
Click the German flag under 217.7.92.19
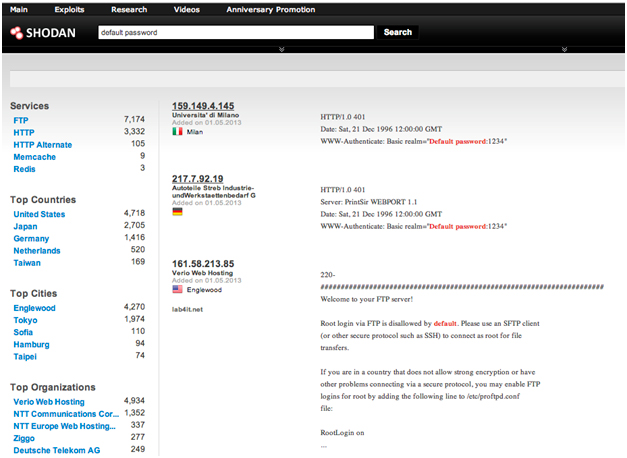pos(177,212)
